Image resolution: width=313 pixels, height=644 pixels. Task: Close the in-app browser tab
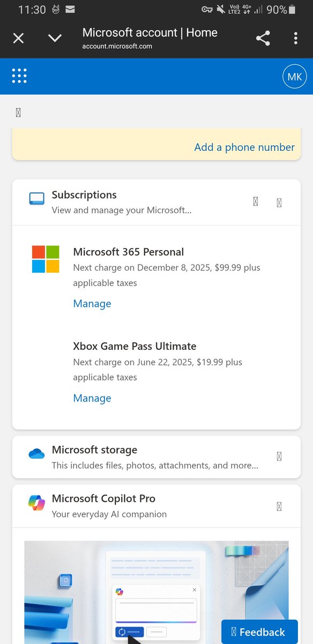(x=18, y=38)
